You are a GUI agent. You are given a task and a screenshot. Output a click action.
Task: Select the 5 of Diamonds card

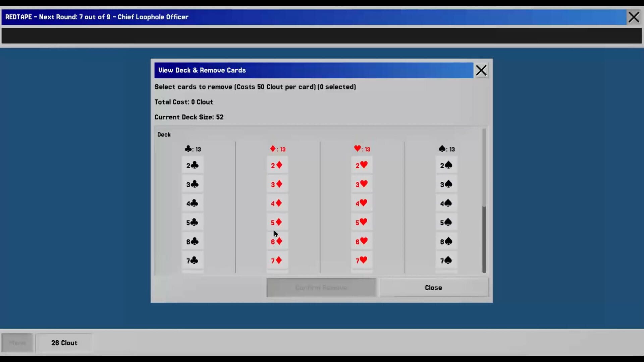point(277,222)
